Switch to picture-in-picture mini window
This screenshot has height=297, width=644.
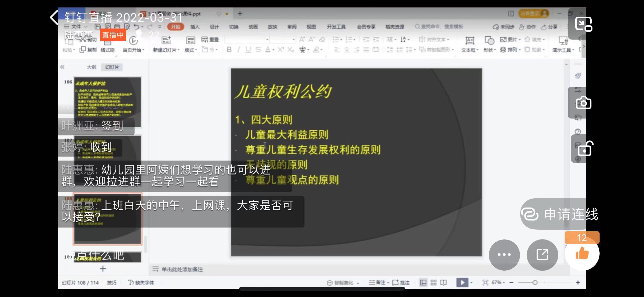[583, 24]
